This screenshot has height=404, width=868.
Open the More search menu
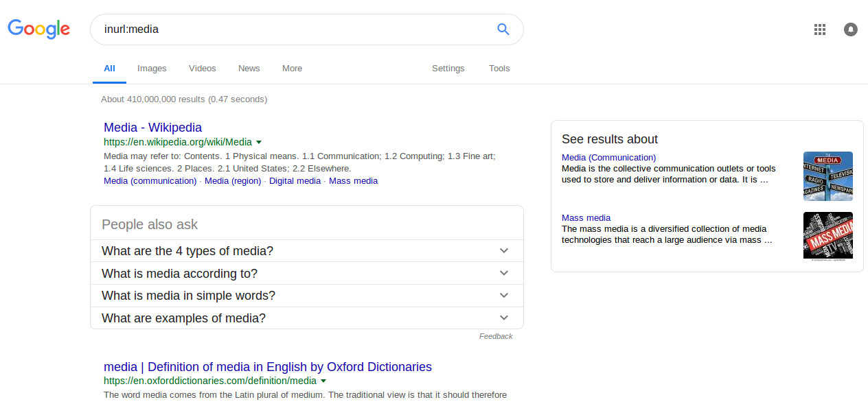pos(292,69)
